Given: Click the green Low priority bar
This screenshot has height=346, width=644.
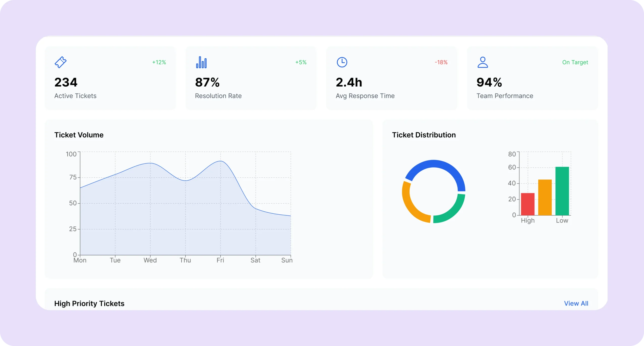Looking at the screenshot, I should coord(562,191).
